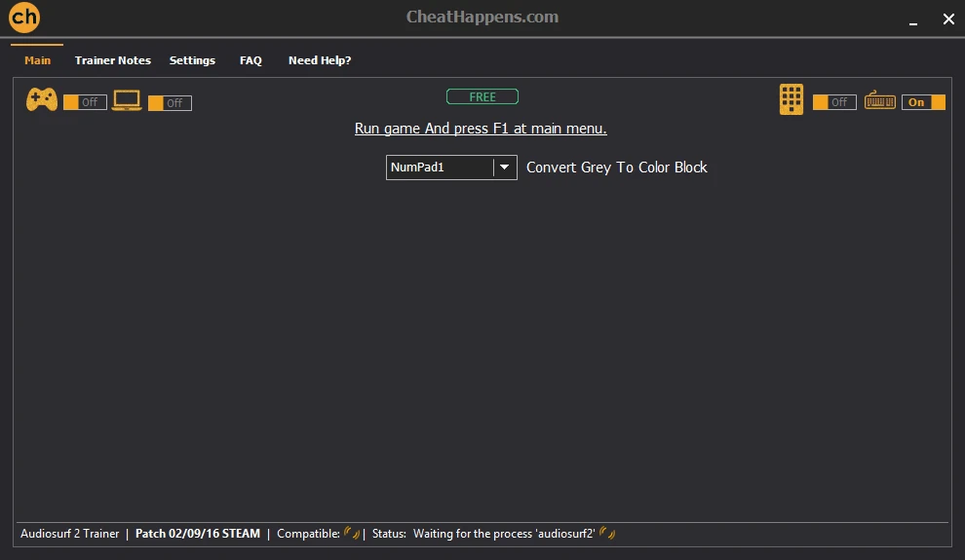Open the Need Help? tab
The width and height of the screenshot is (965, 560).
tap(320, 60)
